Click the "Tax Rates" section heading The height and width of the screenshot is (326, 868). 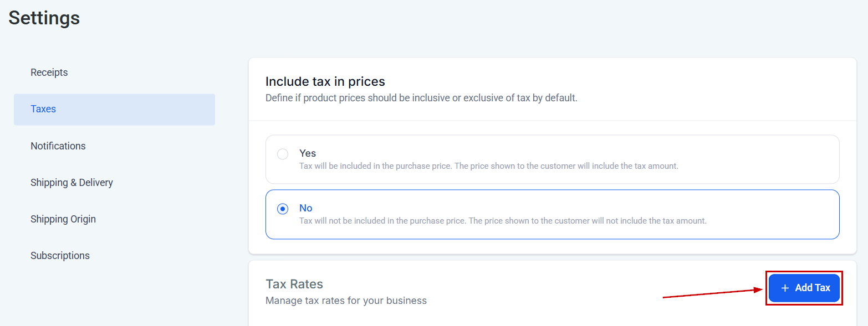[294, 284]
